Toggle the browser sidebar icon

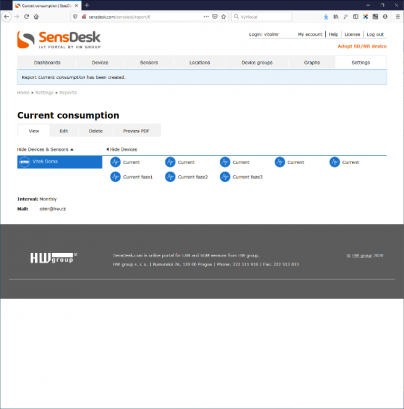click(x=356, y=17)
